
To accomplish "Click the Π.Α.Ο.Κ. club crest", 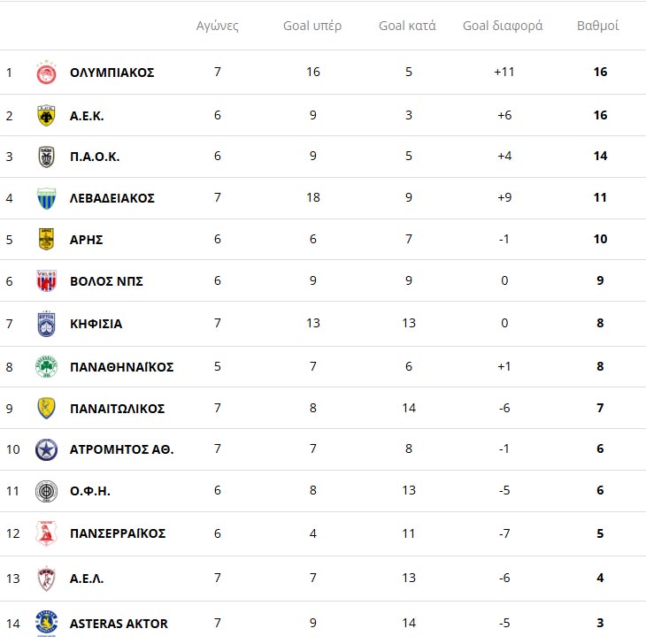I will pos(46,157).
